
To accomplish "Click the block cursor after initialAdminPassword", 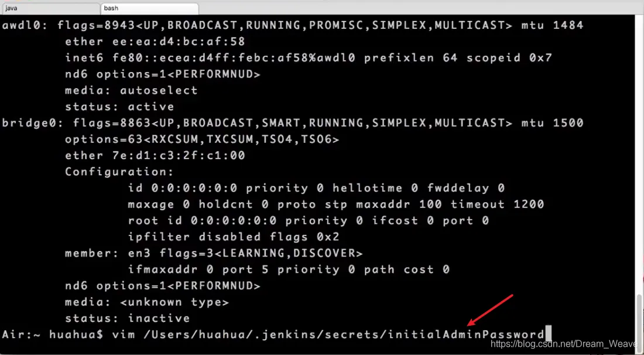I will (549, 334).
